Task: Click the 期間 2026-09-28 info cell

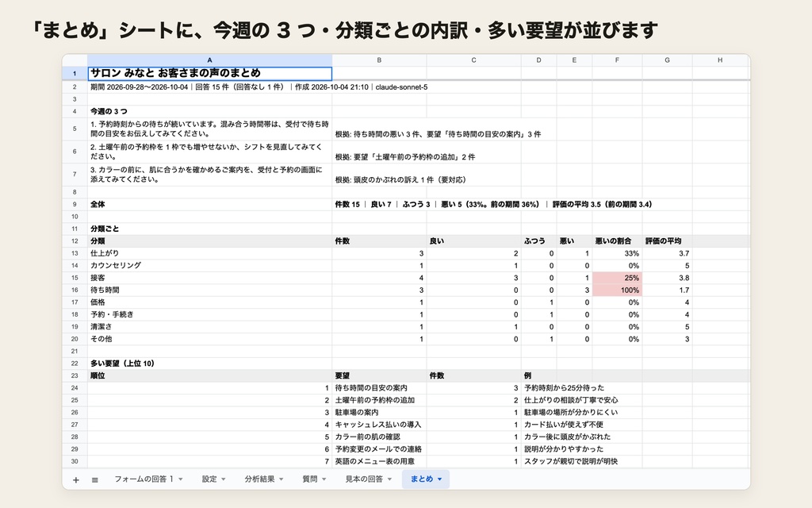Action: 209,87
